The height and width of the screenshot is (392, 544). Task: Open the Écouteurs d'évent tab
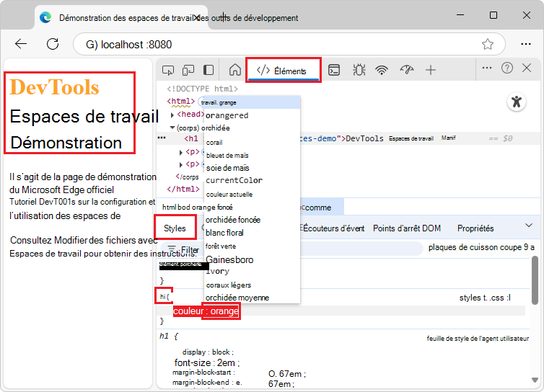(x=332, y=228)
